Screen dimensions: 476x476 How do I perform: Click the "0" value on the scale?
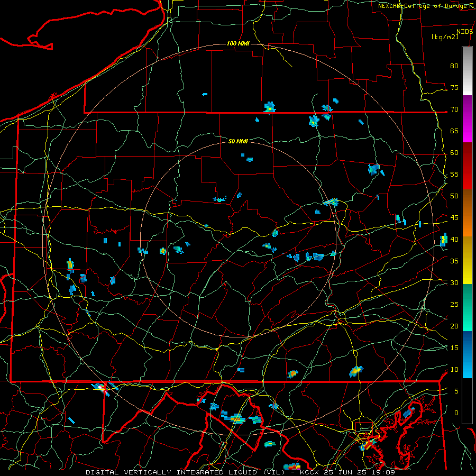pyautogui.click(x=456, y=413)
